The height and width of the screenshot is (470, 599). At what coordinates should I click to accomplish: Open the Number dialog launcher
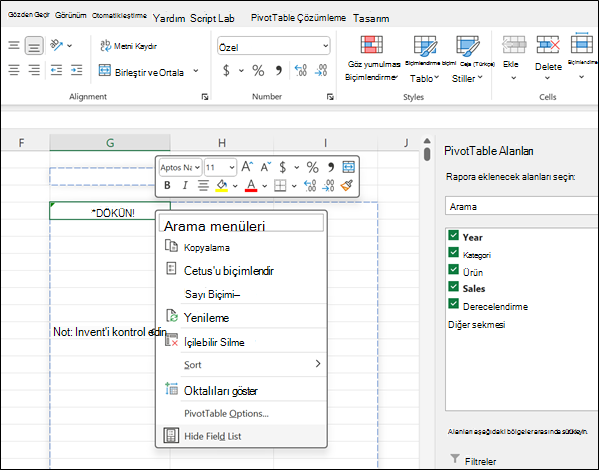pos(330,97)
